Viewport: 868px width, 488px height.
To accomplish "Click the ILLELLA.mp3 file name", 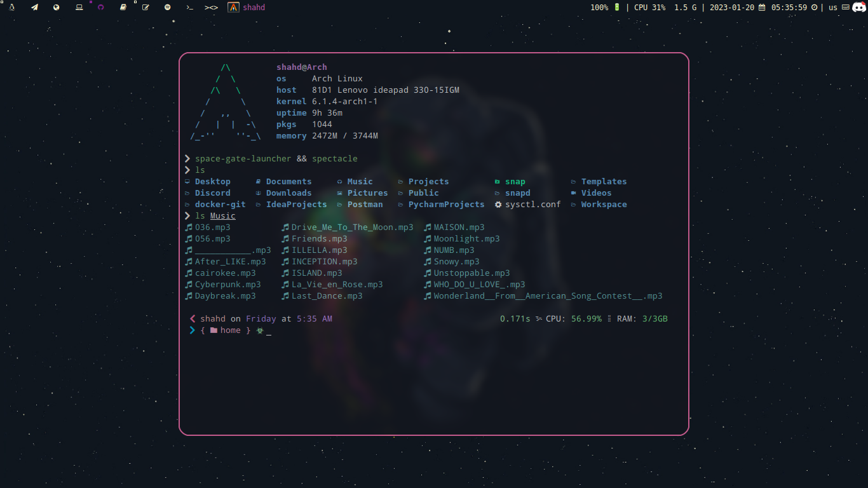I will pos(320,250).
